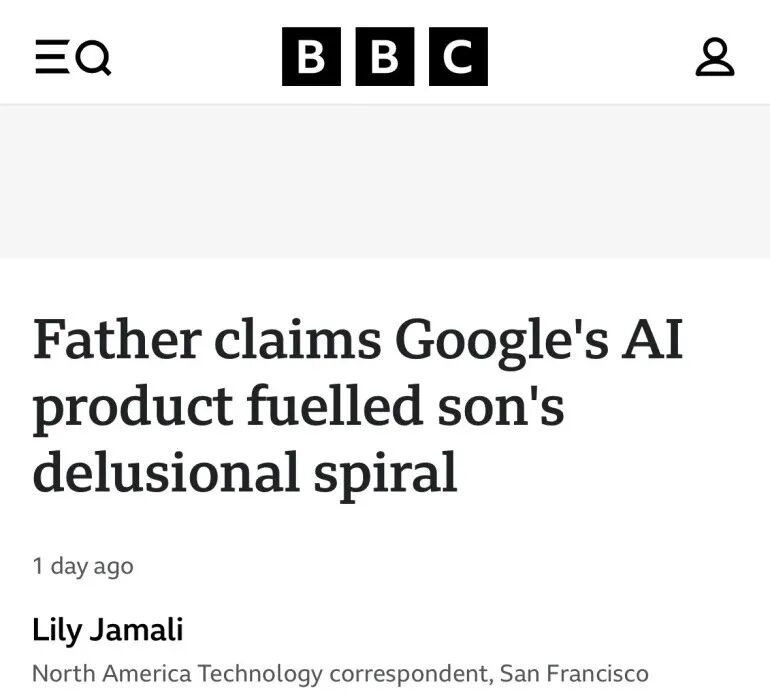Open author Lily Jamali's profile link
Viewport: 770px width, 698px height.
coord(107,630)
